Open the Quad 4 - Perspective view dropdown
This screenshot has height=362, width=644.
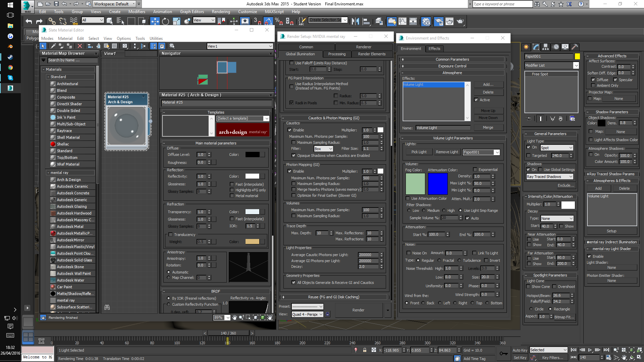[307, 314]
